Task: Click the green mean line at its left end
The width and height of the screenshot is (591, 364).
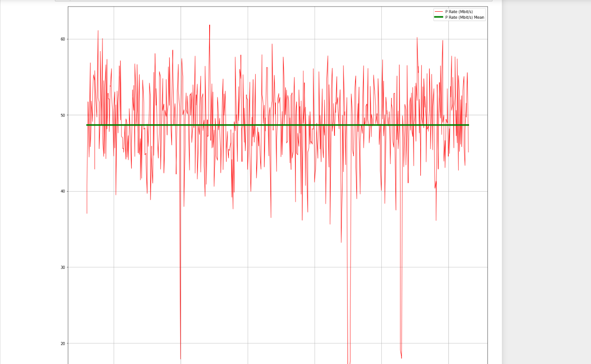Action: click(x=87, y=125)
